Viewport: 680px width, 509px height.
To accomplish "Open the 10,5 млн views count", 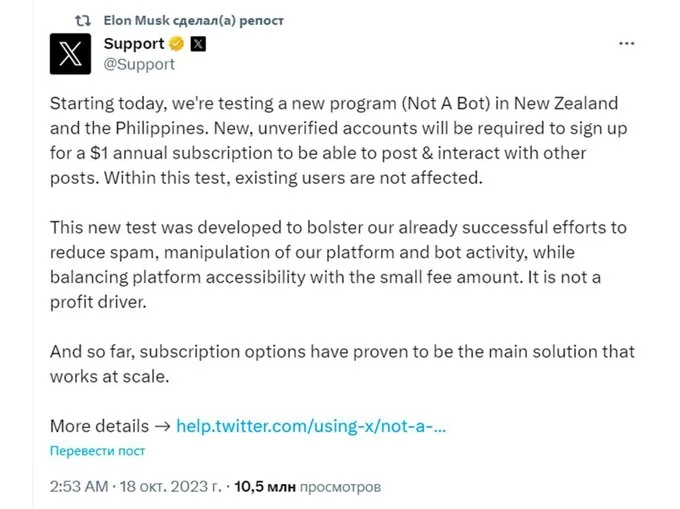I will [x=265, y=486].
